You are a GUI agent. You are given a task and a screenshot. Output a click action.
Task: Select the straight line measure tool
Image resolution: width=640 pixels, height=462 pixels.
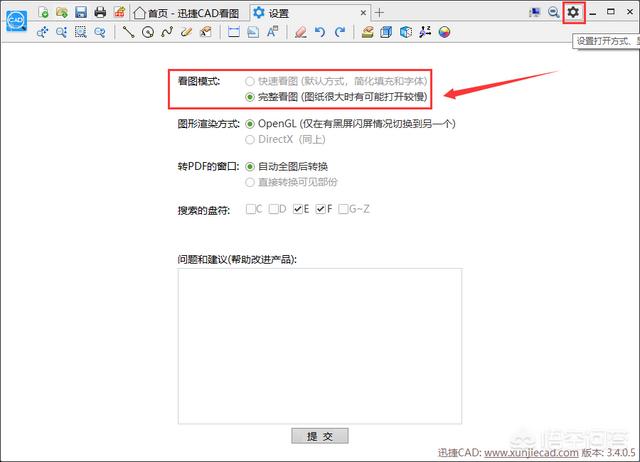click(x=129, y=32)
